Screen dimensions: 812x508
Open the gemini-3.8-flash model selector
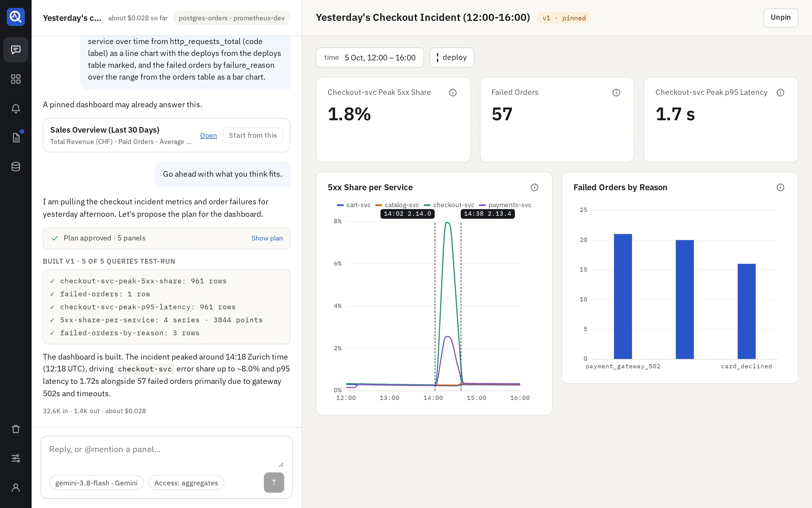coord(96,483)
